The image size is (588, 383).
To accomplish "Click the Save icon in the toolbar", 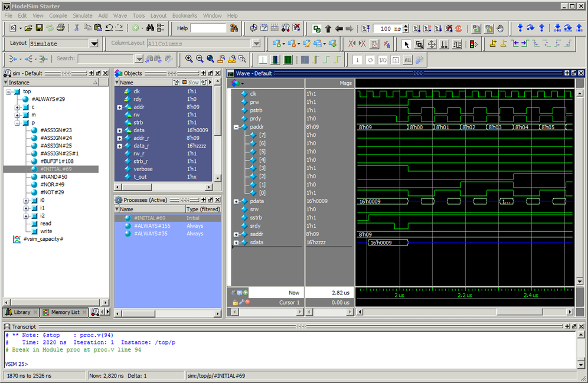I will point(39,28).
